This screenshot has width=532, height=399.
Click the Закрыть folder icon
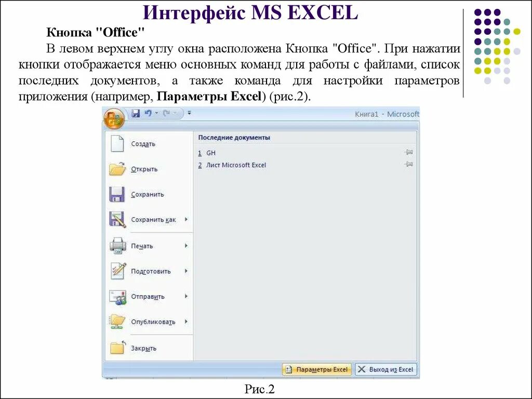[x=118, y=347]
